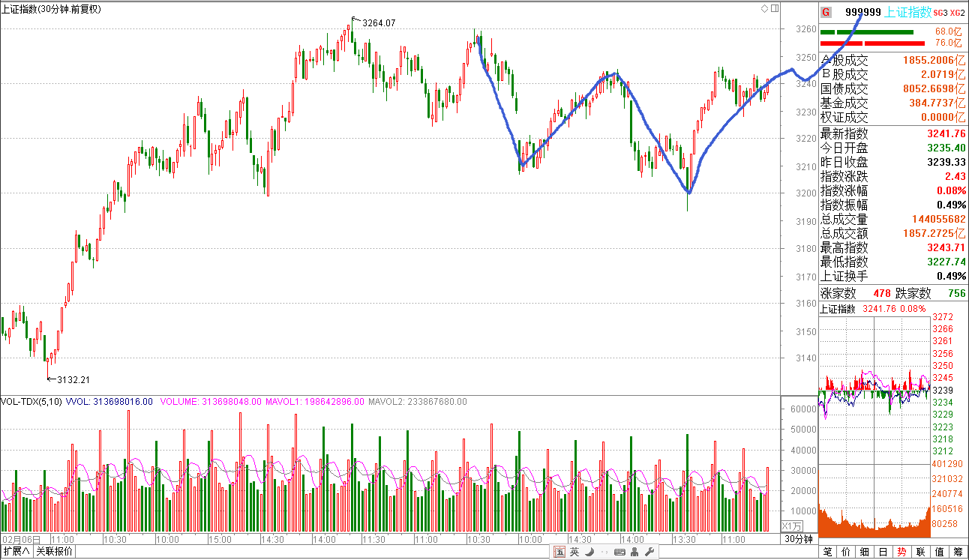Click the X1万 volume unit label

792,526
